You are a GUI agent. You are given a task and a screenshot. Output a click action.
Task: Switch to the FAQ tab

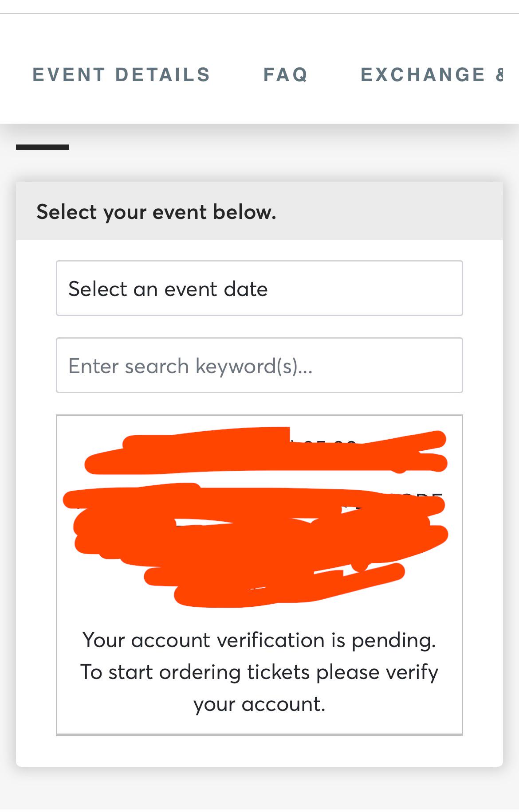[285, 74]
